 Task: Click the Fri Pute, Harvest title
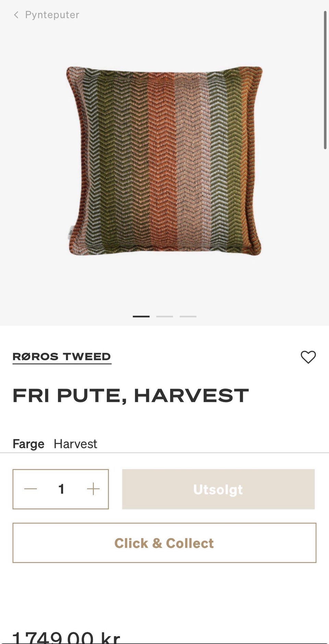coord(131,396)
